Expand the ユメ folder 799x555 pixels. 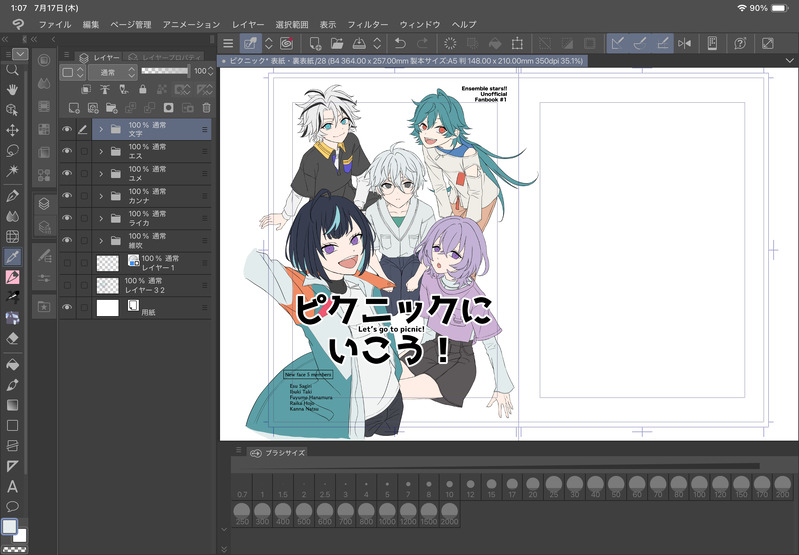tap(101, 174)
